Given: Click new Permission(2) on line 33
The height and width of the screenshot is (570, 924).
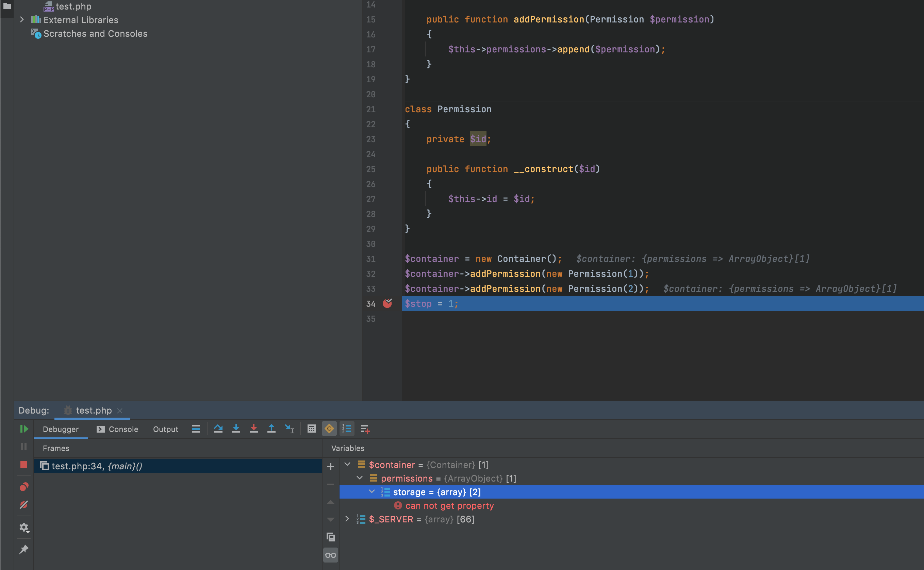Looking at the screenshot, I should [592, 289].
